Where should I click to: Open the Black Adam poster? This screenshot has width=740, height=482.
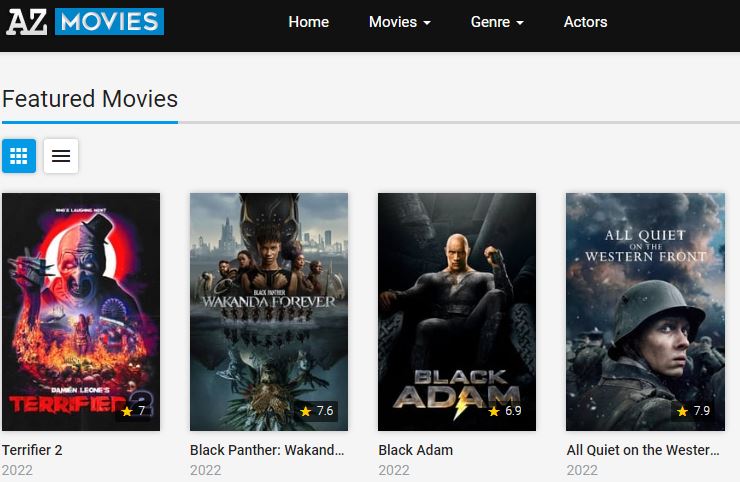(x=457, y=312)
